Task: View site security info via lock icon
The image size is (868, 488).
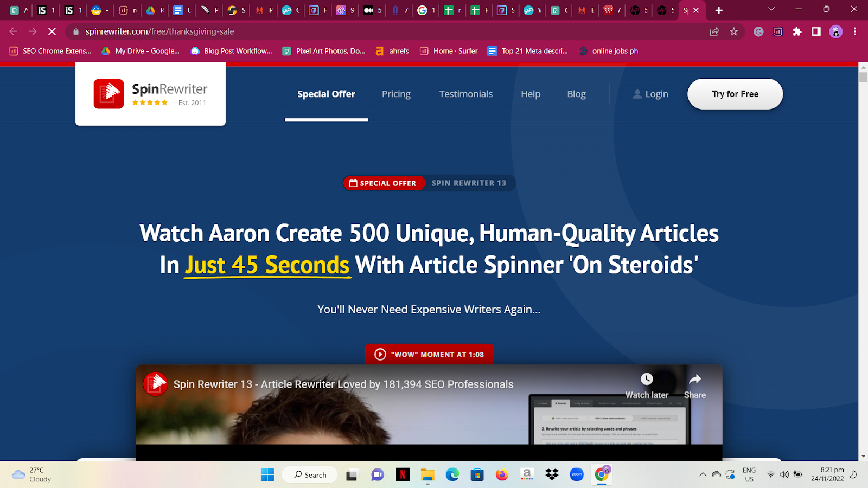Action: click(76, 31)
